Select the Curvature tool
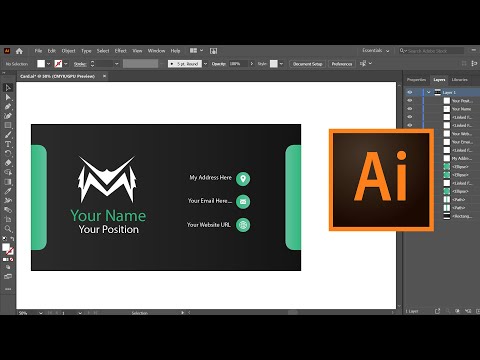The image size is (480, 360). 8,116
